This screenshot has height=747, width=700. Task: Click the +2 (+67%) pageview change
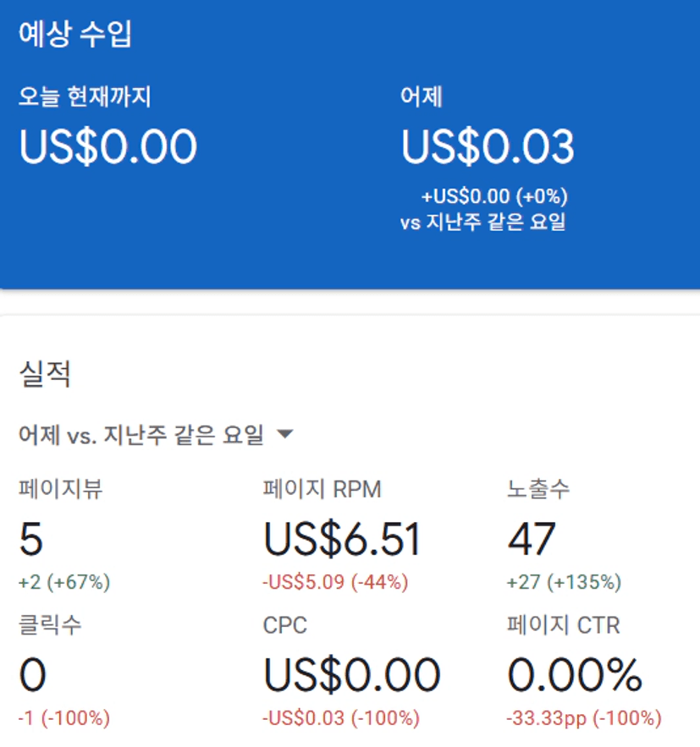64,582
